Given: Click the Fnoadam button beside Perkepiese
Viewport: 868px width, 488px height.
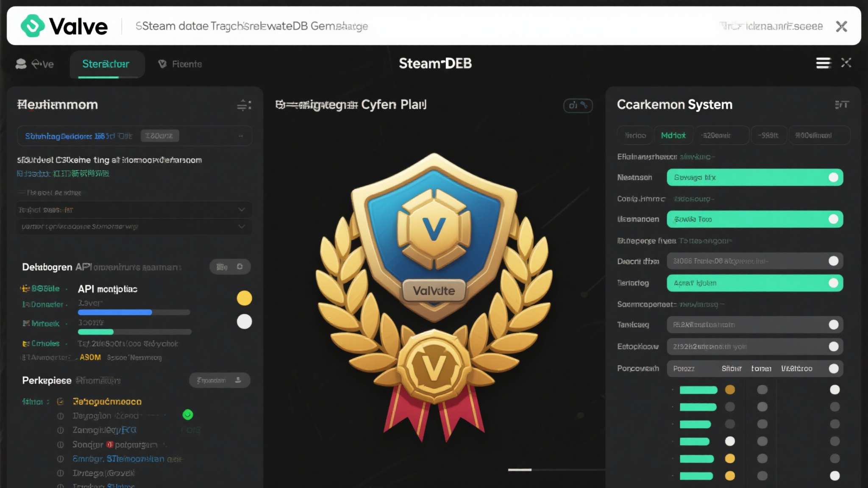Looking at the screenshot, I should [x=220, y=380].
